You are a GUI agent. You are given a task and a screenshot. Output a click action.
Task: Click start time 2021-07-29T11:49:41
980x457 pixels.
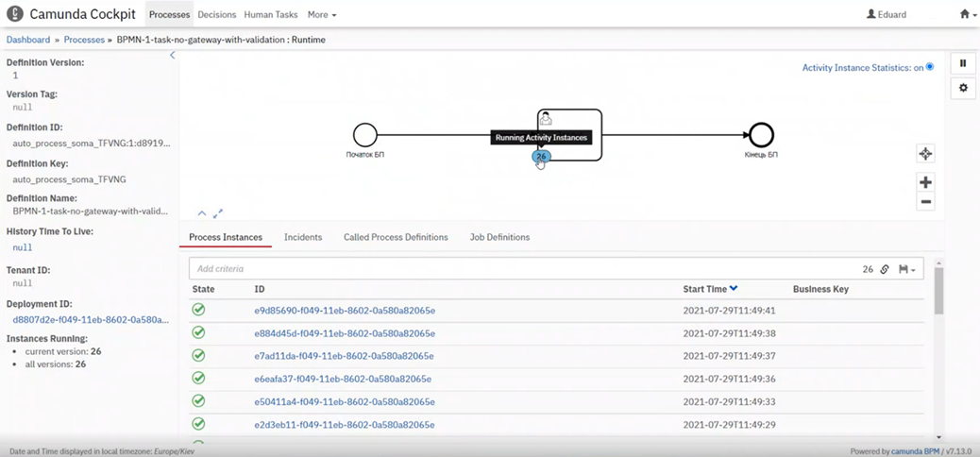tap(730, 310)
